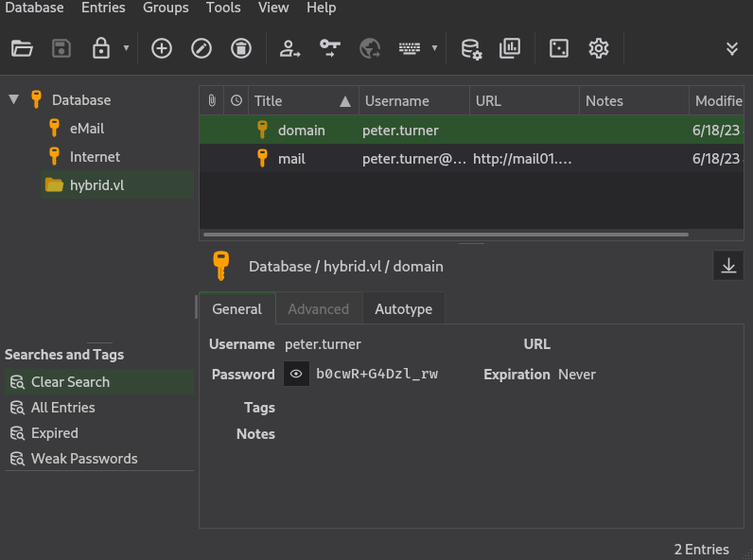Viewport: 753px width, 560px height.
Task: Open the dropdown arrow beside the lock icon
Action: pos(126,48)
